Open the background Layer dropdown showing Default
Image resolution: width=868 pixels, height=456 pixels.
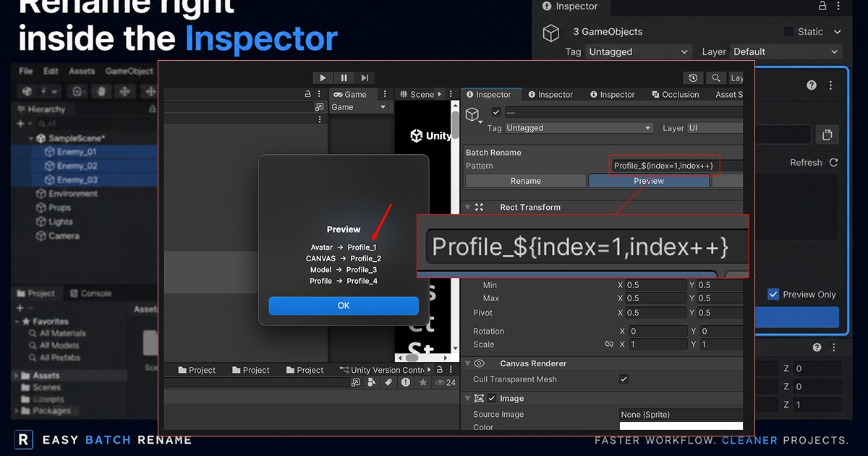click(786, 52)
